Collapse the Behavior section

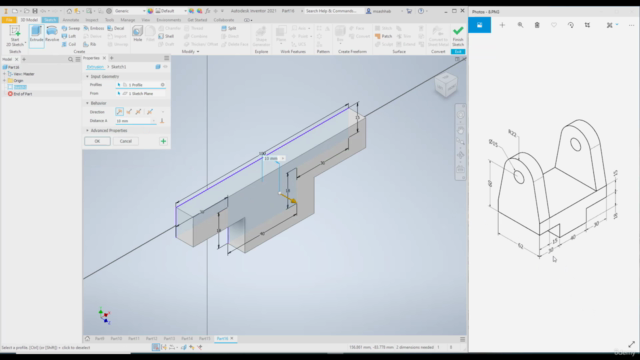tap(87, 103)
